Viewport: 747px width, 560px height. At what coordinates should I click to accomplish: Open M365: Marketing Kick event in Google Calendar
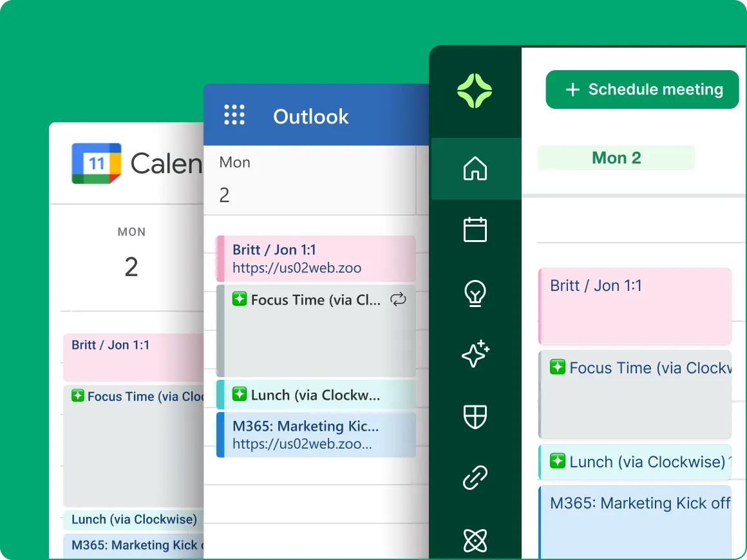[133, 546]
